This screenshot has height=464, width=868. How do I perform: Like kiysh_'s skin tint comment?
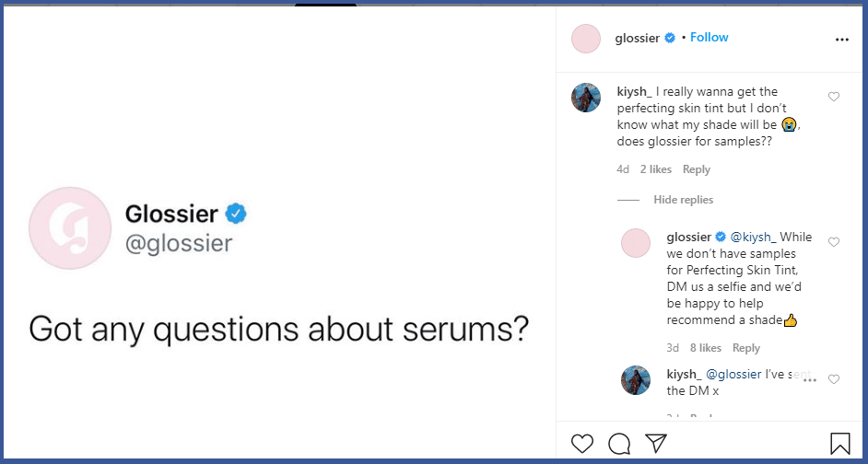point(834,97)
